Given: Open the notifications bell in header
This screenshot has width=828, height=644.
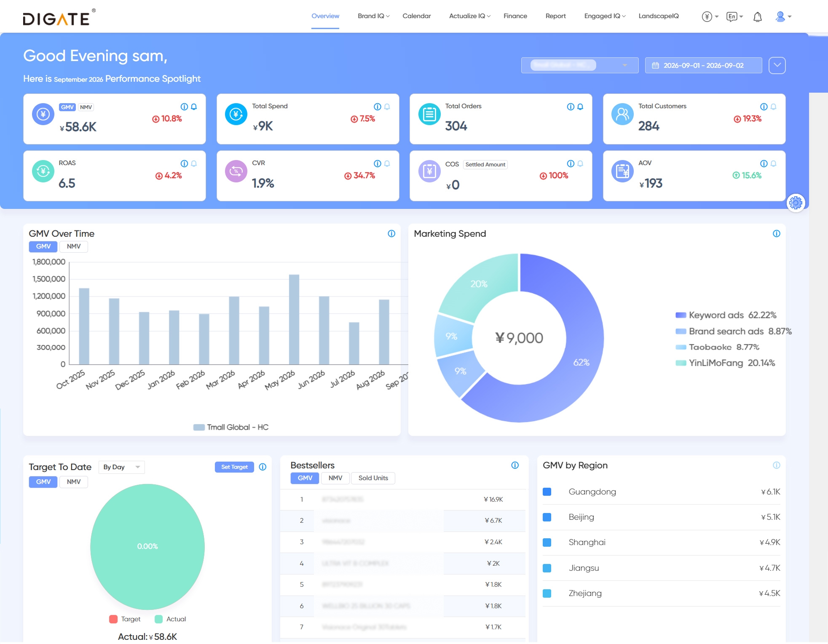Looking at the screenshot, I should pyautogui.click(x=757, y=17).
